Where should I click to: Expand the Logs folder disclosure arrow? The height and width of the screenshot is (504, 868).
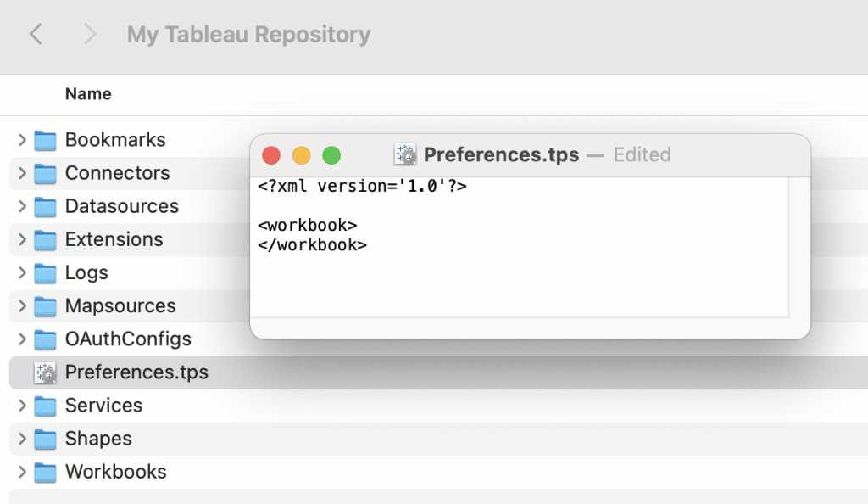[22, 272]
